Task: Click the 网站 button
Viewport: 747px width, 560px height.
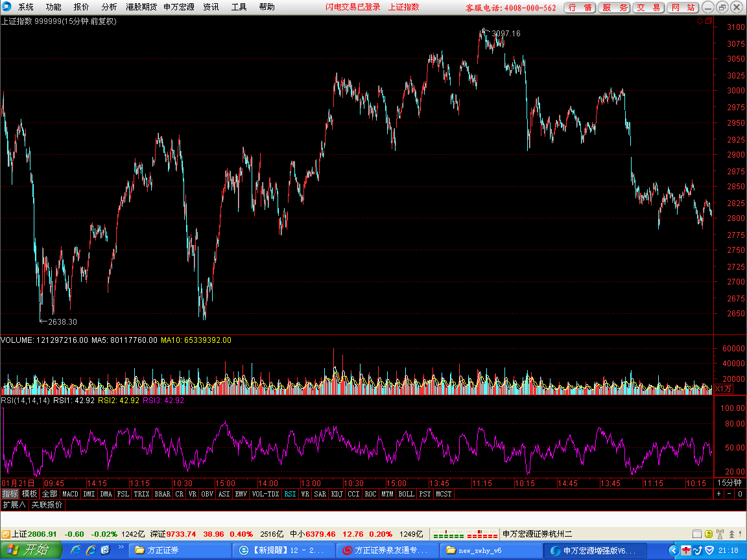Action: point(683,8)
